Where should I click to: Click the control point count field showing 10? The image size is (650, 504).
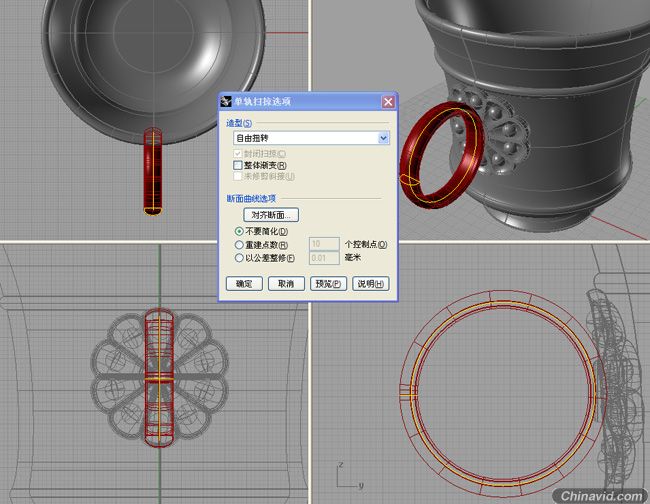pyautogui.click(x=324, y=244)
